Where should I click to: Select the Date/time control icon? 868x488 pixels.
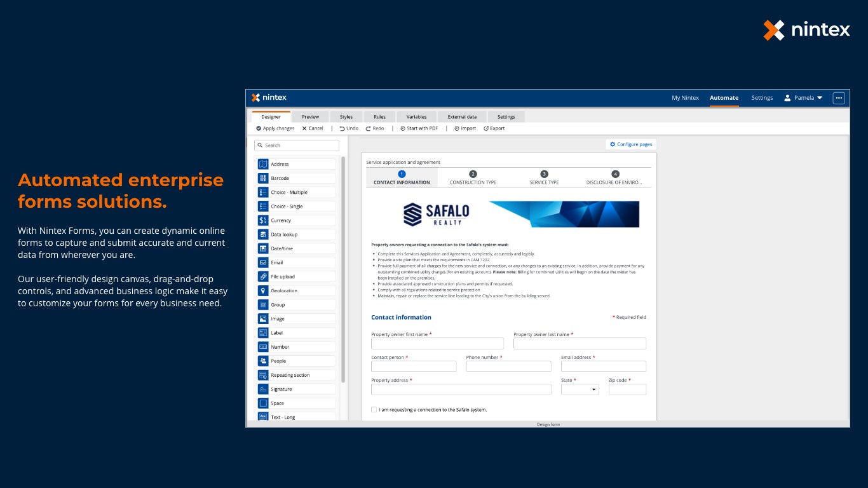pyautogui.click(x=263, y=248)
